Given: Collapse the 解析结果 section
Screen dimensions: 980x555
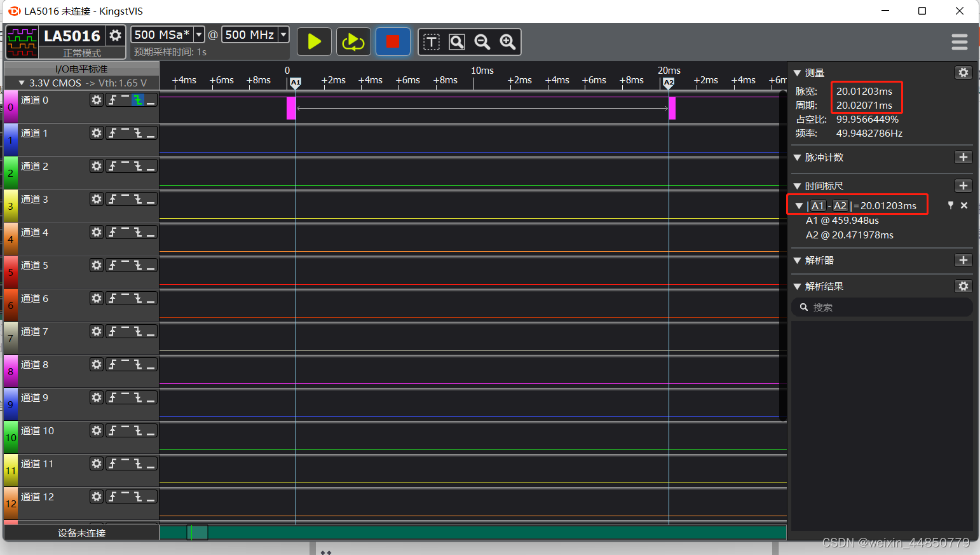Looking at the screenshot, I should [x=797, y=286].
